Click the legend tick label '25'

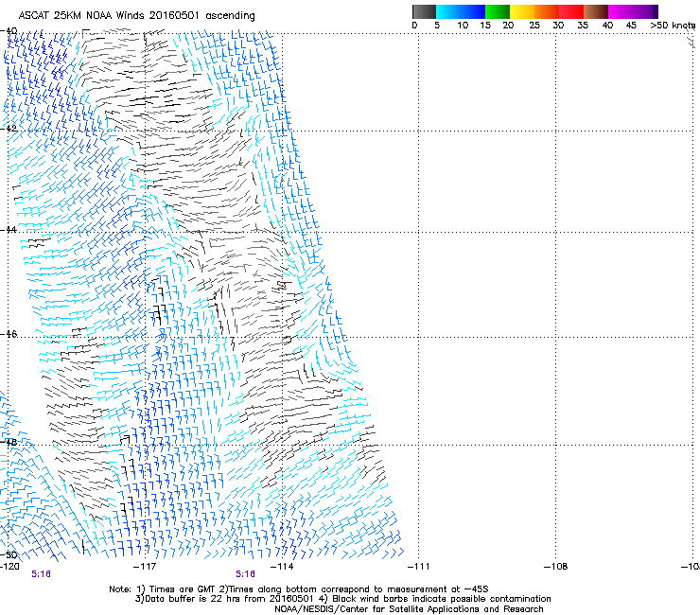click(534, 26)
